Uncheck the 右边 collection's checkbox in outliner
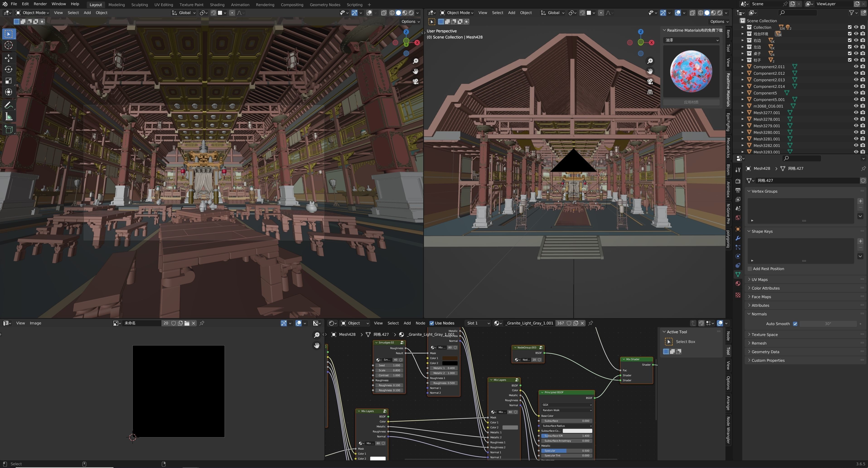 [x=850, y=40]
